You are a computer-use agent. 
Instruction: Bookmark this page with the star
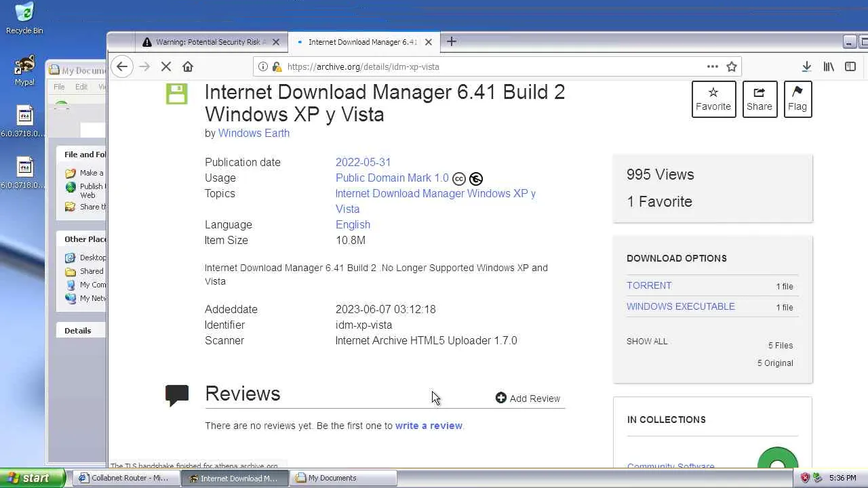point(732,66)
